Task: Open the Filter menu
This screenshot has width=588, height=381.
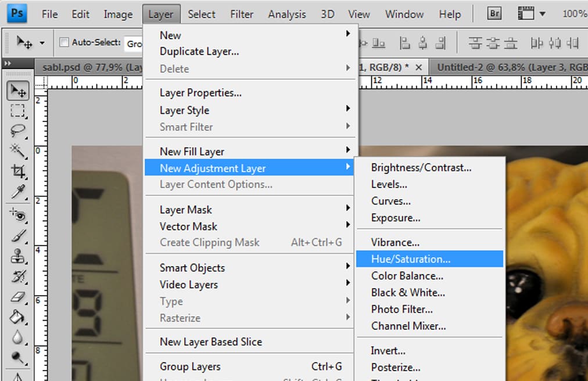Action: tap(241, 15)
